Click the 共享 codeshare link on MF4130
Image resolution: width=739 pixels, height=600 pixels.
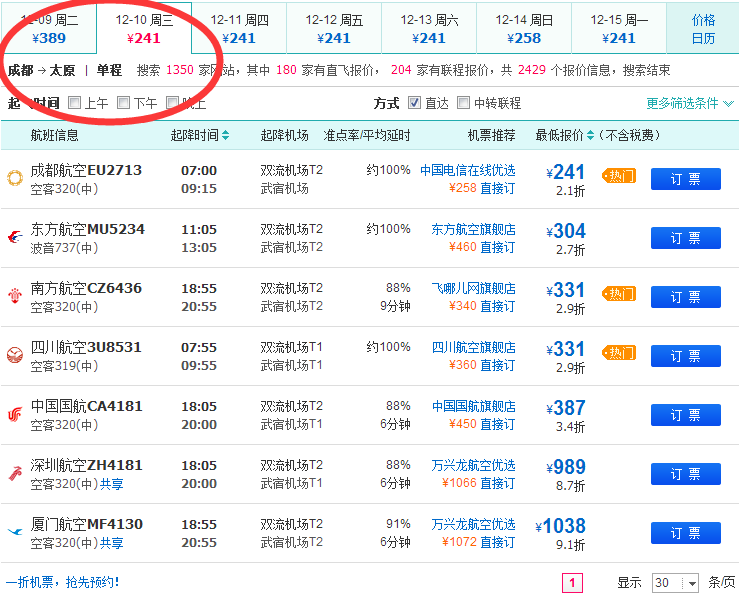pos(112,543)
